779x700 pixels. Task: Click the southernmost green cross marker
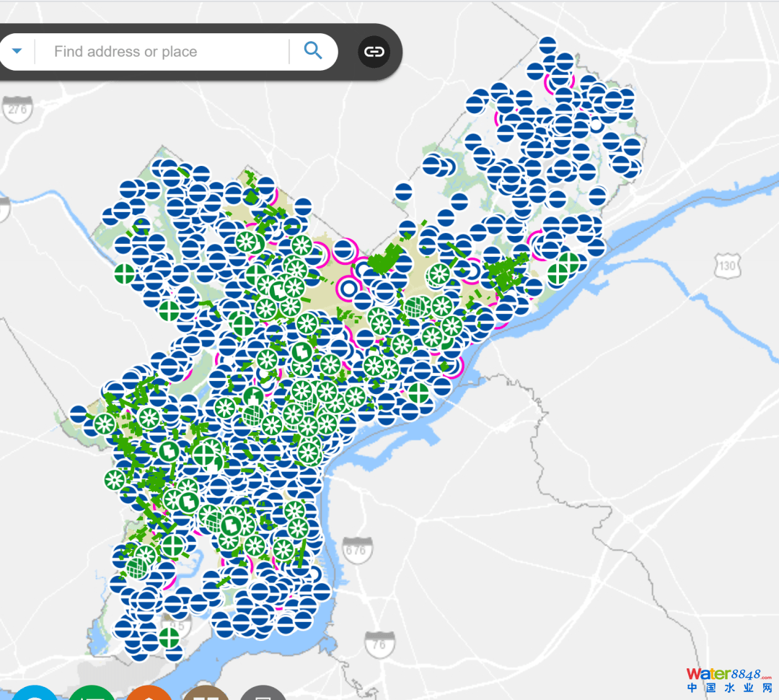169,637
